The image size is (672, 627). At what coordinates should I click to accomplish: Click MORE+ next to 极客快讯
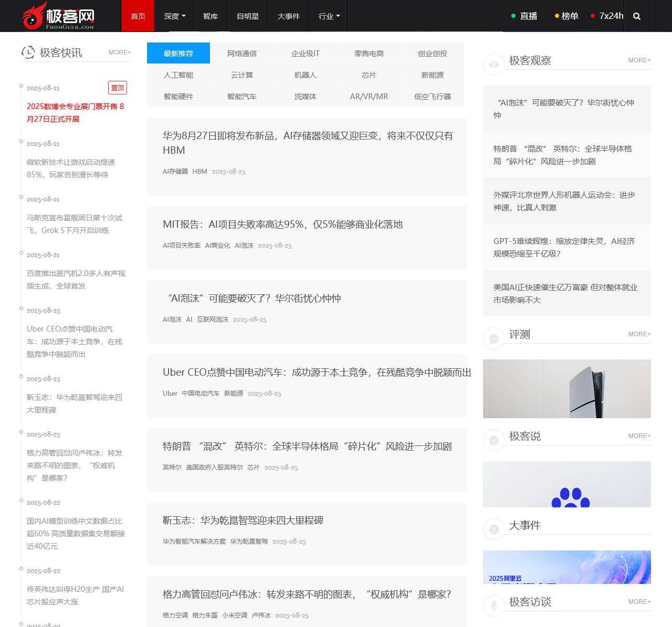(x=120, y=52)
